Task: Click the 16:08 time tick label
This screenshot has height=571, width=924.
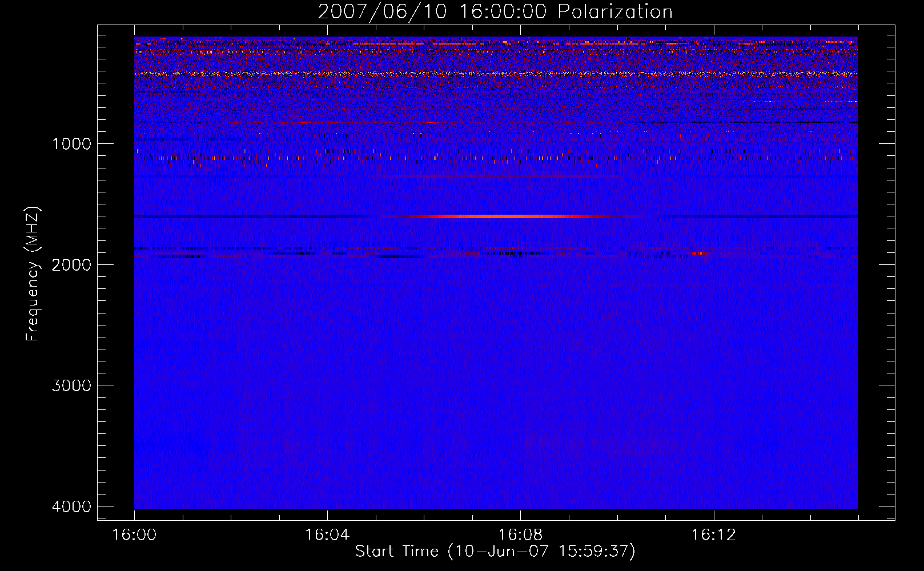Action: click(520, 535)
